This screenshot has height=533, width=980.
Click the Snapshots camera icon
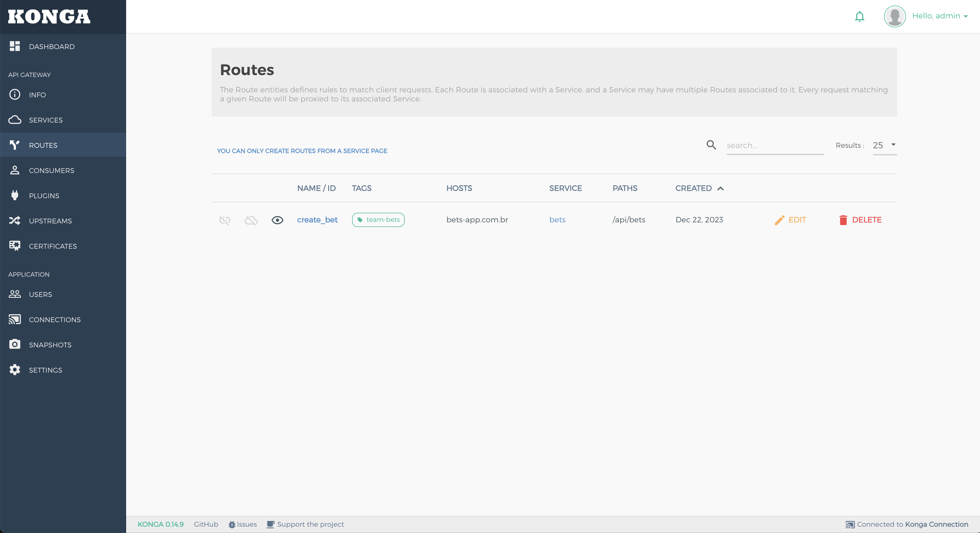(15, 345)
